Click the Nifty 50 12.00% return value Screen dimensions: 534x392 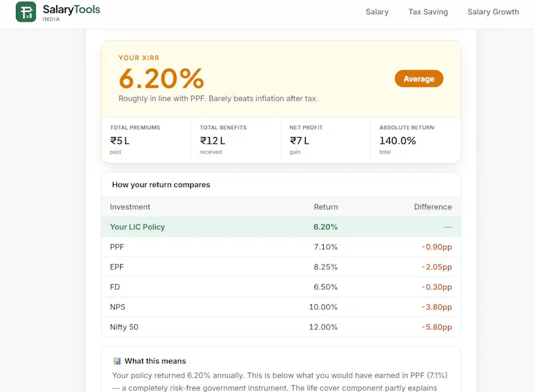(323, 327)
